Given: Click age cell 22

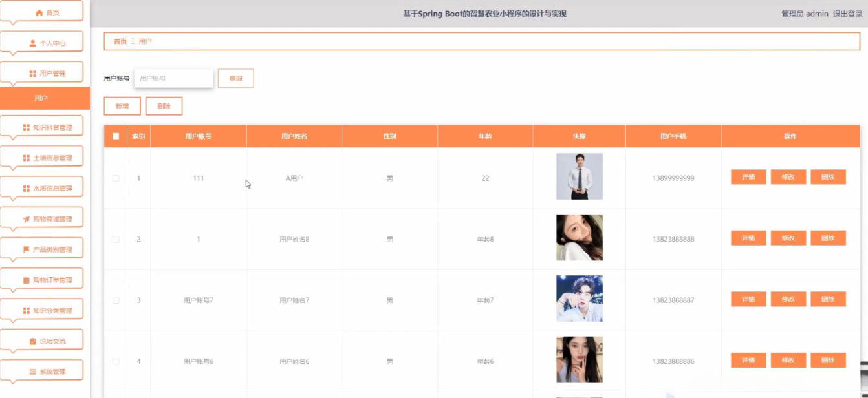Looking at the screenshot, I should coord(485,178).
